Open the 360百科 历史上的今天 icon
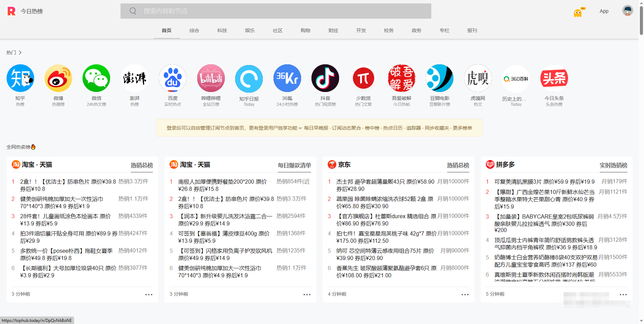This screenshot has height=324, width=644. tap(516, 79)
